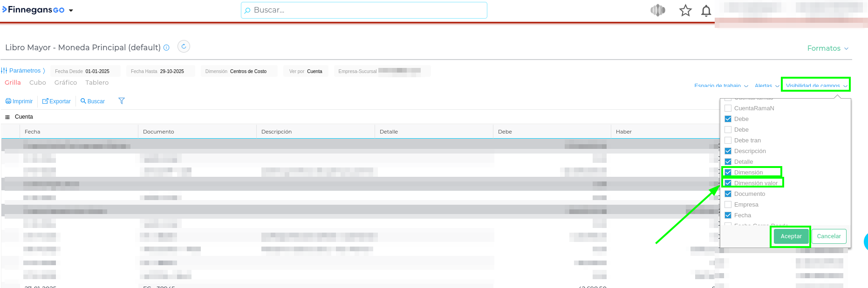Enable the Empresa field checkbox
The height and width of the screenshot is (288, 868).
pos(728,205)
